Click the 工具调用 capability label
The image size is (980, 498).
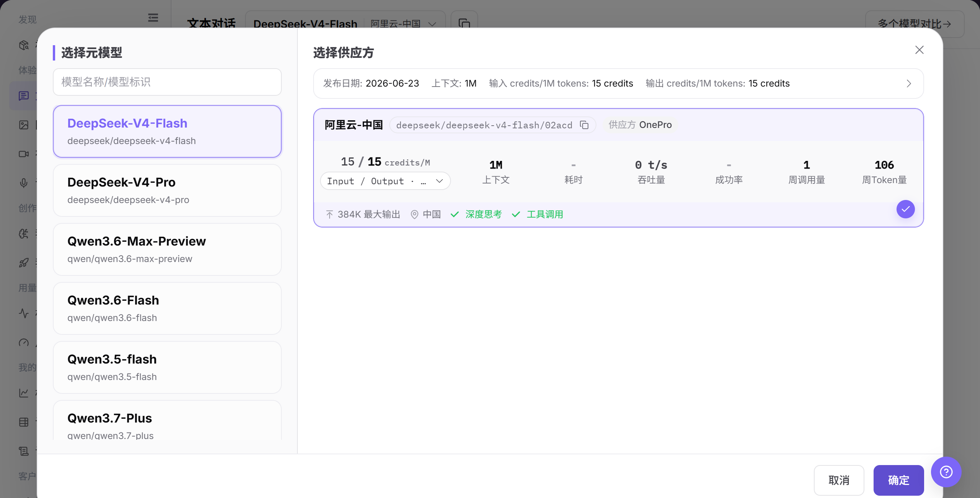(545, 215)
